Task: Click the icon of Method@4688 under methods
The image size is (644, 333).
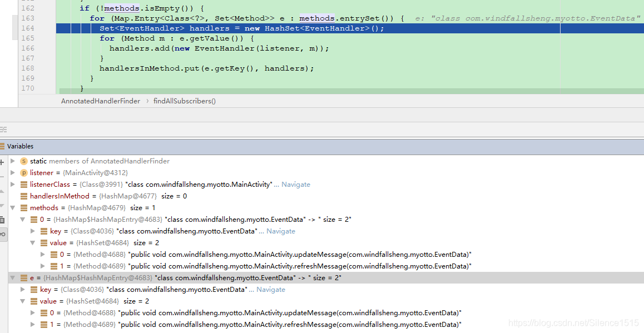Action: (x=54, y=255)
